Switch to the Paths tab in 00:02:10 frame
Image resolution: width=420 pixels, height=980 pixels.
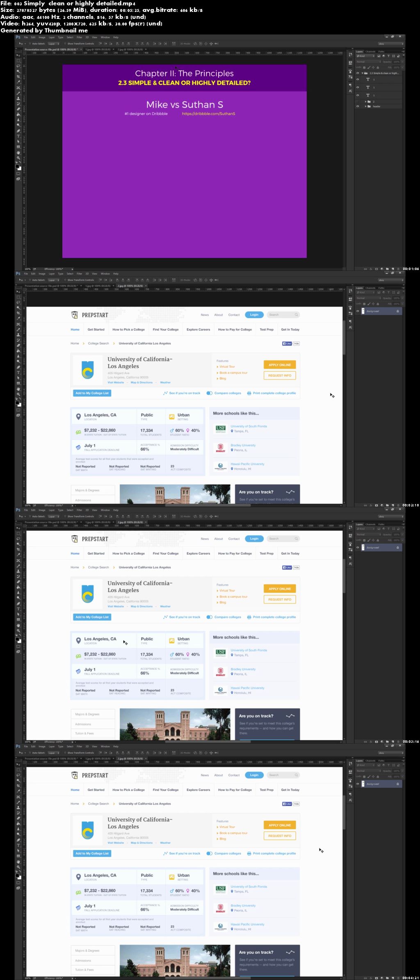[x=381, y=288]
